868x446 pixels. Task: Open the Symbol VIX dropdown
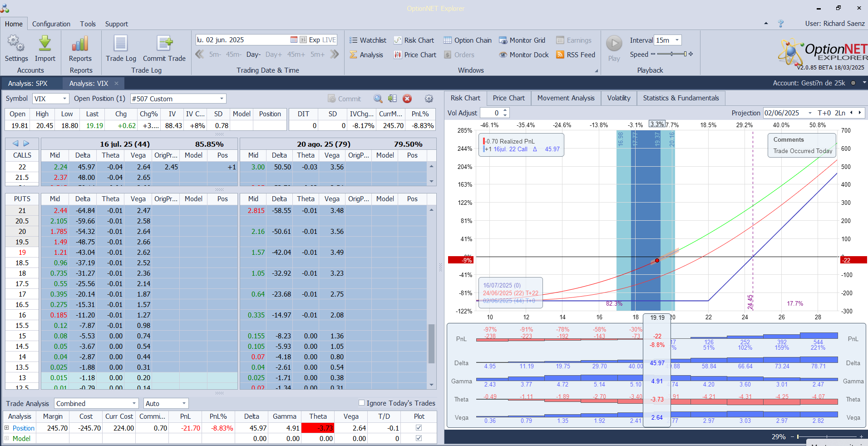coord(64,99)
